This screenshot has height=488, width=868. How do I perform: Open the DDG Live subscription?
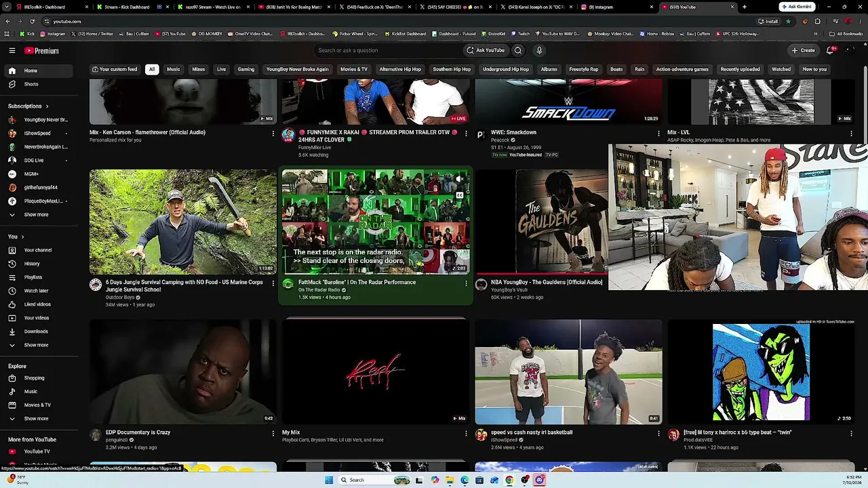(x=39, y=161)
